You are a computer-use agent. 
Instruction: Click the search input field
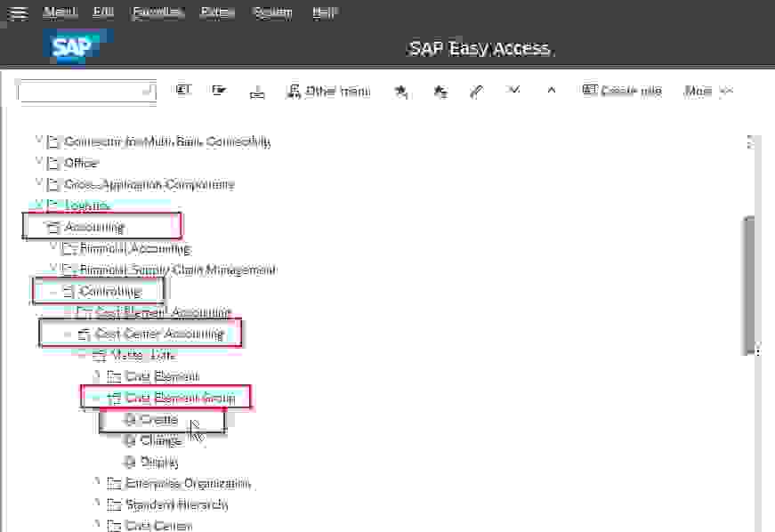coord(86,90)
